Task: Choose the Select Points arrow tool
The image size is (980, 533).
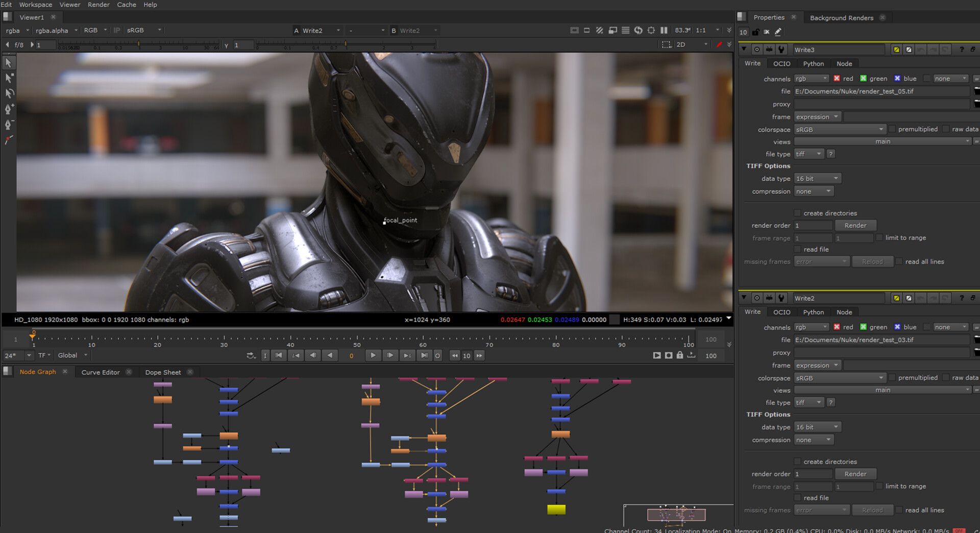Action: pyautogui.click(x=9, y=78)
